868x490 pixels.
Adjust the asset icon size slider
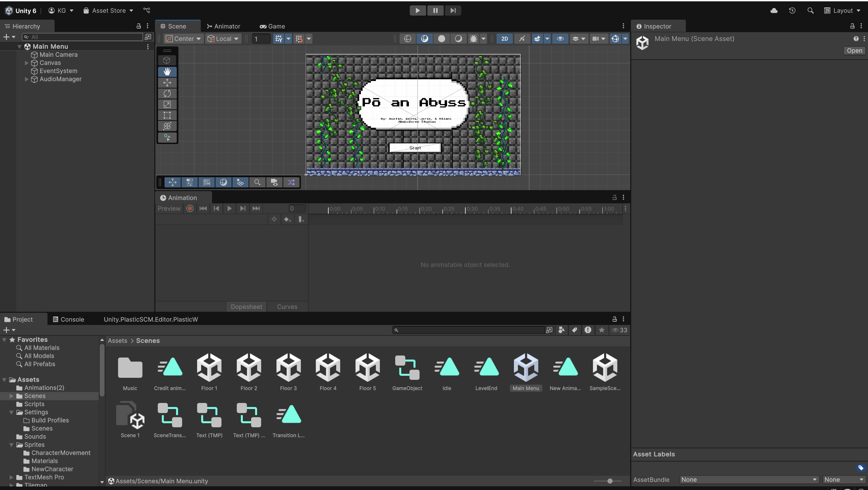[610, 481]
